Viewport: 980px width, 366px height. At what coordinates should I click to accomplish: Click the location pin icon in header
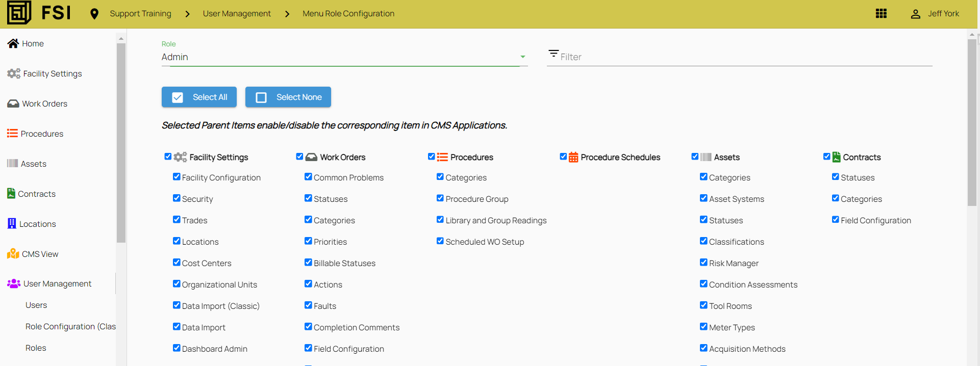pyautogui.click(x=94, y=14)
